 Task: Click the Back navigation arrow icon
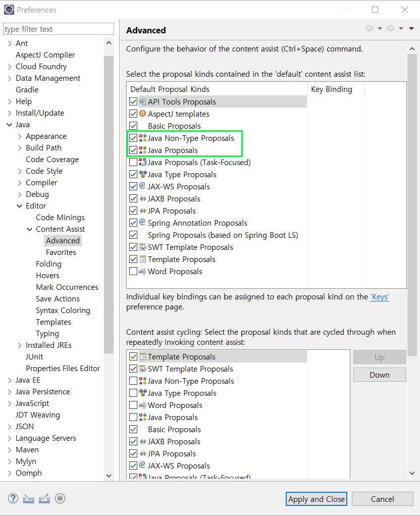[370, 28]
